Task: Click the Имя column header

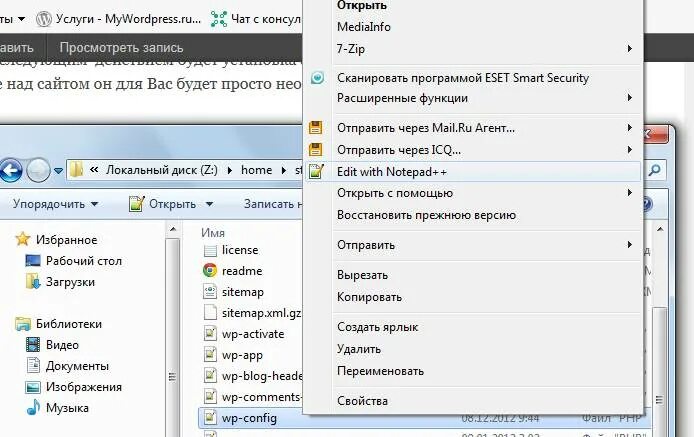Action: coord(213,233)
